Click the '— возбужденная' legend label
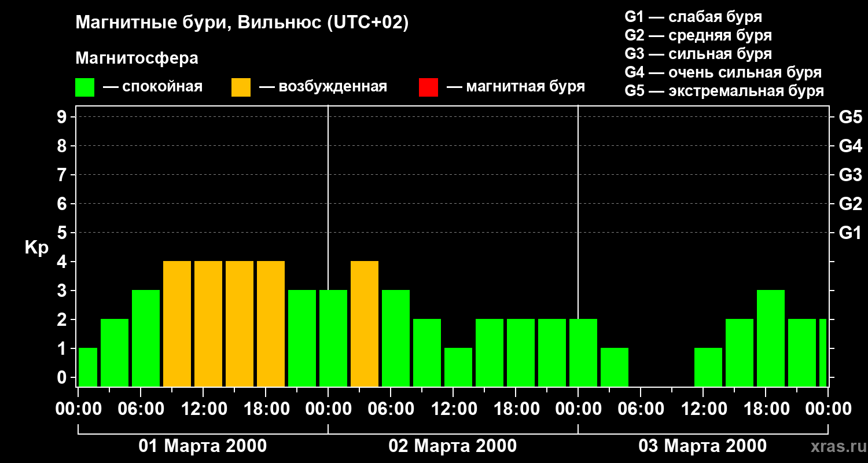Viewport: 868px width, 463px height. 323,87
